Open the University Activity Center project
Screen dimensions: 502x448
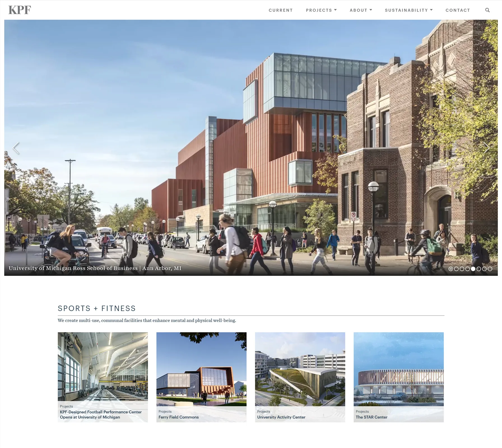pyautogui.click(x=300, y=377)
